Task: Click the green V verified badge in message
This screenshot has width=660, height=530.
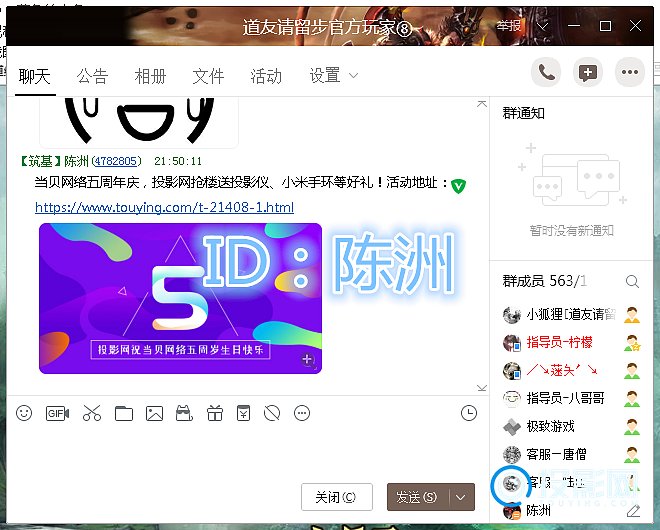Action: [458, 185]
